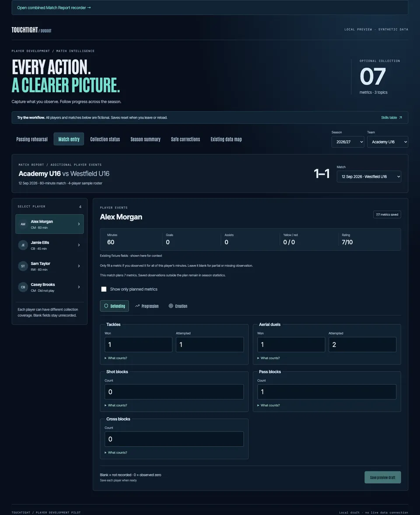Click the Yellow / red 0 / 0 value
Image resolution: width=420 pixels, height=515 pixels.
289,242
